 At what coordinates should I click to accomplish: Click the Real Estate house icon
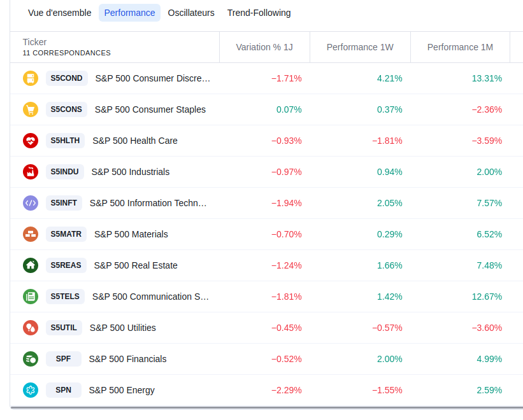[31, 265]
